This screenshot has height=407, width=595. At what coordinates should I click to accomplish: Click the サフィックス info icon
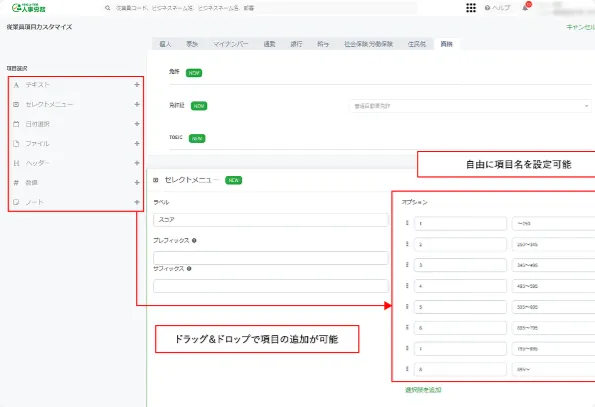189,269
